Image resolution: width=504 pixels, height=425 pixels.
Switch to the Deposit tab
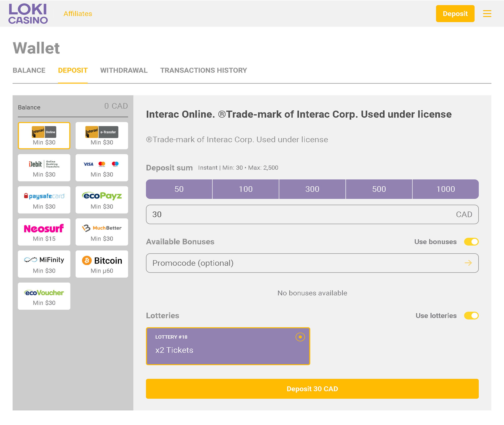[73, 70]
